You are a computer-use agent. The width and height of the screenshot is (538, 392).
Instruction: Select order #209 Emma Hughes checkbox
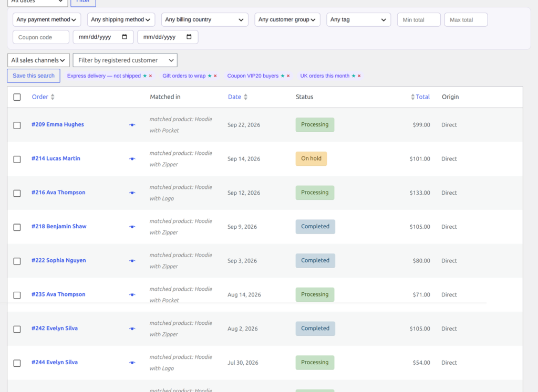(x=17, y=125)
